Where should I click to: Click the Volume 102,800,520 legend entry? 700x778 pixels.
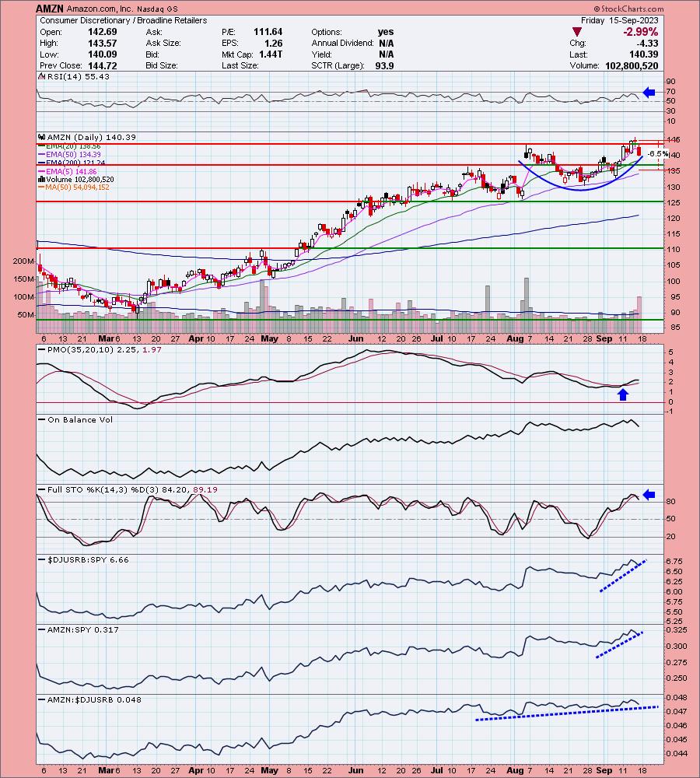point(80,179)
